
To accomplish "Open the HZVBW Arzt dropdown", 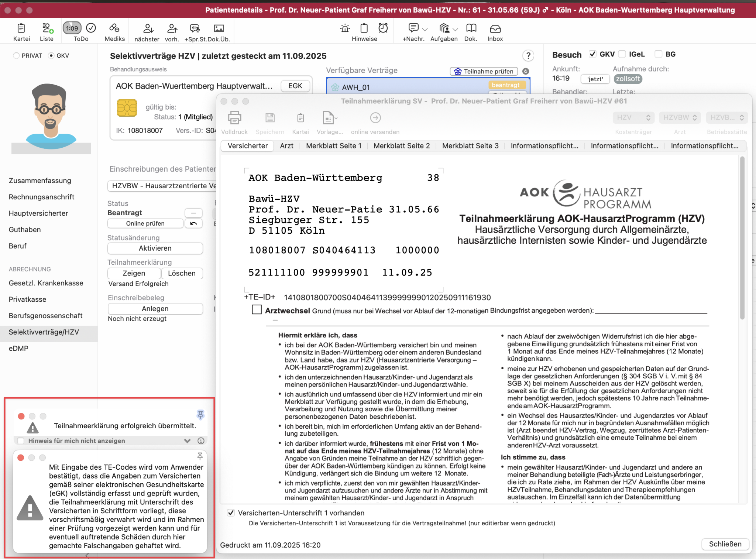I will 680,117.
